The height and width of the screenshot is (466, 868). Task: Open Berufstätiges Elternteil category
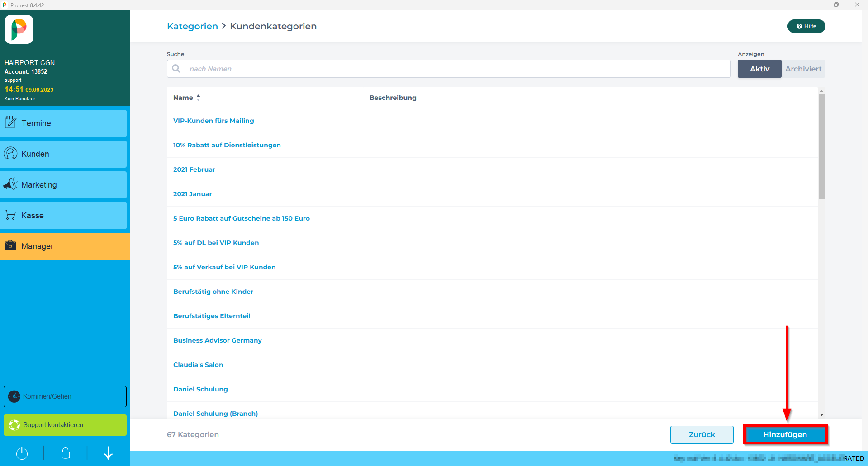(212, 316)
